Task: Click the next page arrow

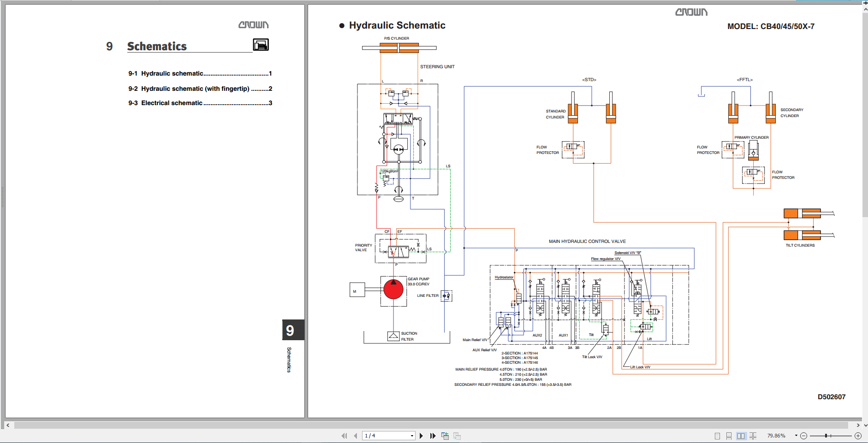Action: 421,436
